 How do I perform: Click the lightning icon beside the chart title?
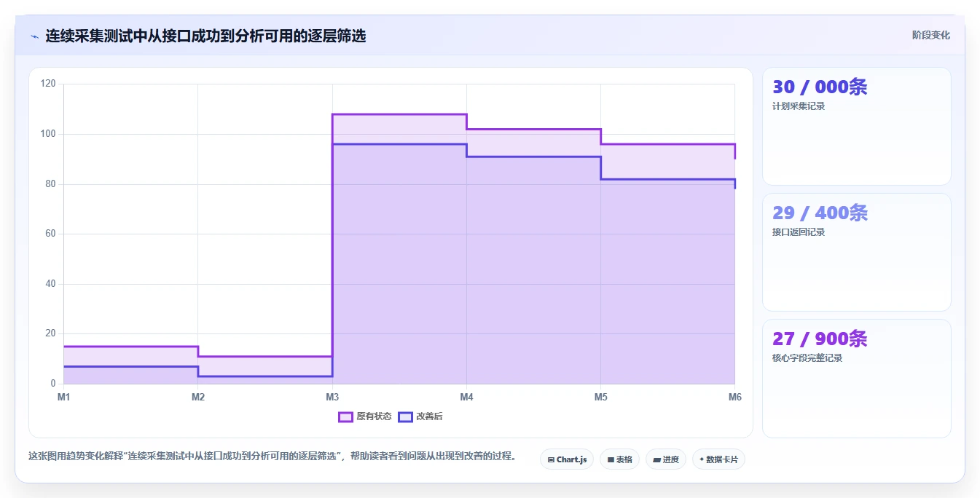[34, 36]
